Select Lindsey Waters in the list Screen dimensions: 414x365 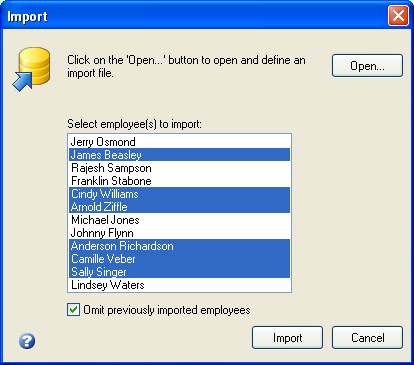[x=179, y=285]
